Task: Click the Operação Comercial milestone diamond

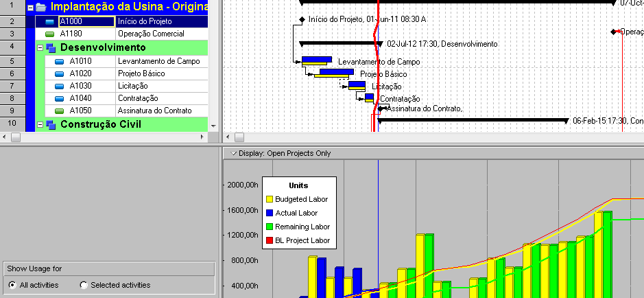Action: [614, 32]
